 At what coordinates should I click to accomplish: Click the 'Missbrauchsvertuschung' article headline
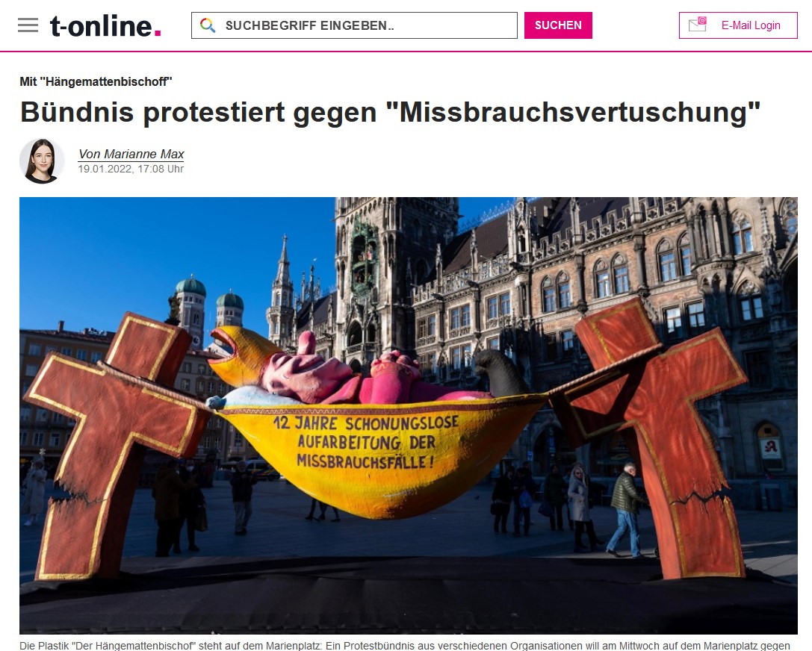(390, 112)
